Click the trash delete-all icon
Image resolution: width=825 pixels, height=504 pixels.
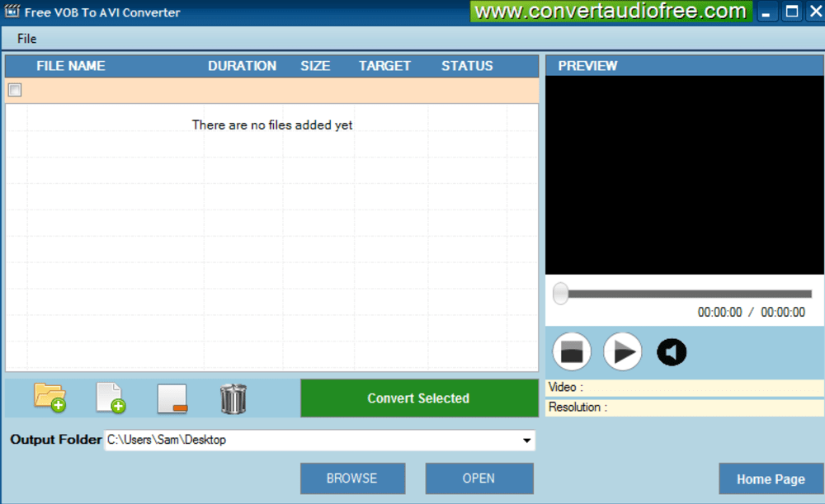pos(233,398)
